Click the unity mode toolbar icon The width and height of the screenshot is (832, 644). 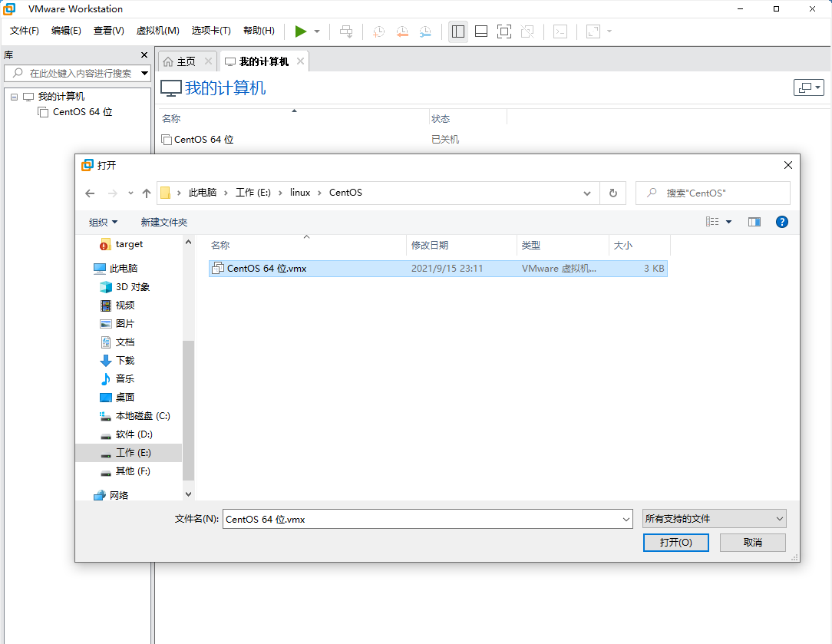527,31
